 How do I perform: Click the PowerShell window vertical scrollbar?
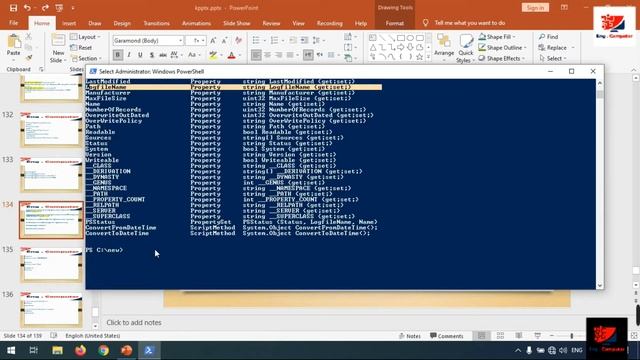coord(600,184)
